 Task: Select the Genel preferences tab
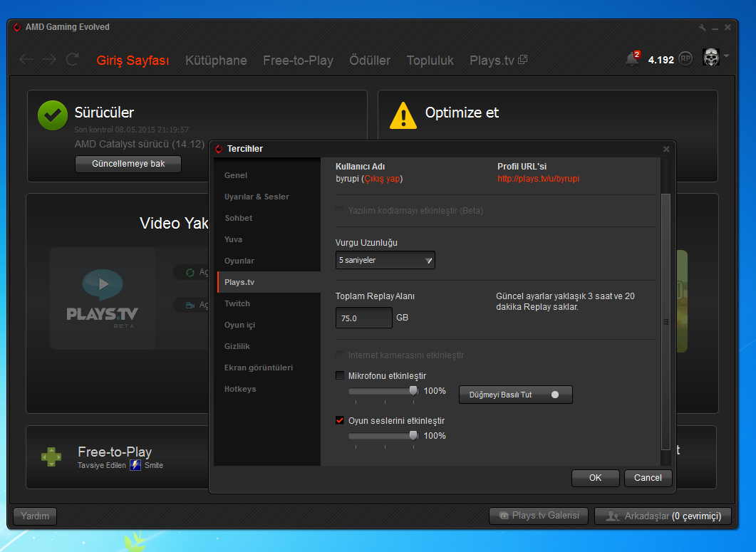[268, 175]
